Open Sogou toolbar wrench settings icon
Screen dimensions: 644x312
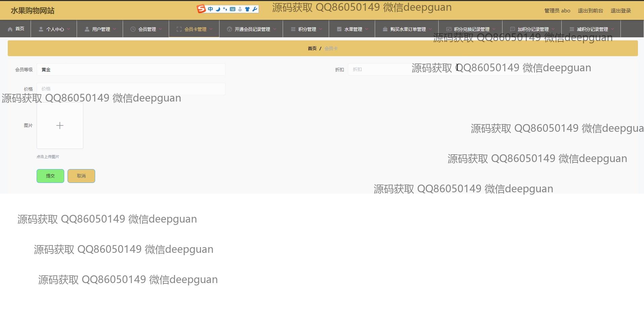(255, 9)
